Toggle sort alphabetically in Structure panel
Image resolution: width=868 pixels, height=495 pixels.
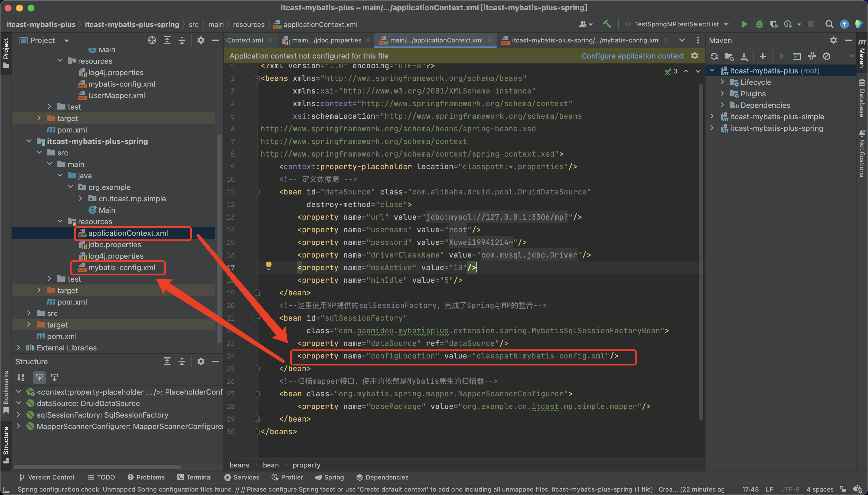click(21, 377)
